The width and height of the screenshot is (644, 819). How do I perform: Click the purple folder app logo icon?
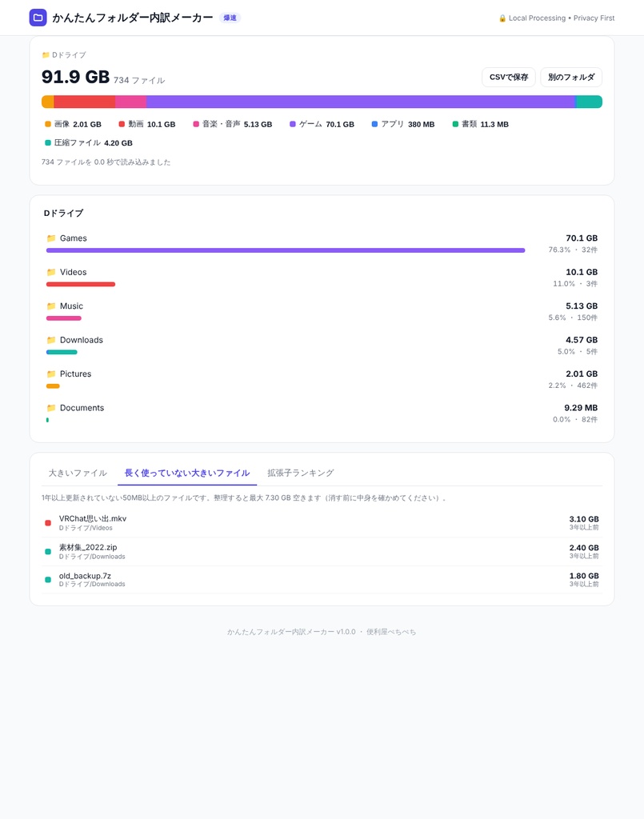tap(38, 18)
